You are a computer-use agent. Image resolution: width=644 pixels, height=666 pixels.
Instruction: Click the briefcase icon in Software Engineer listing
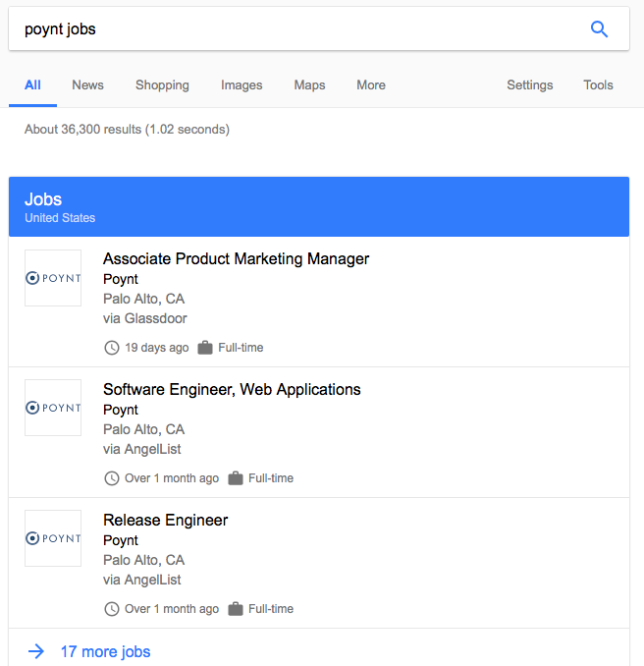coord(236,478)
